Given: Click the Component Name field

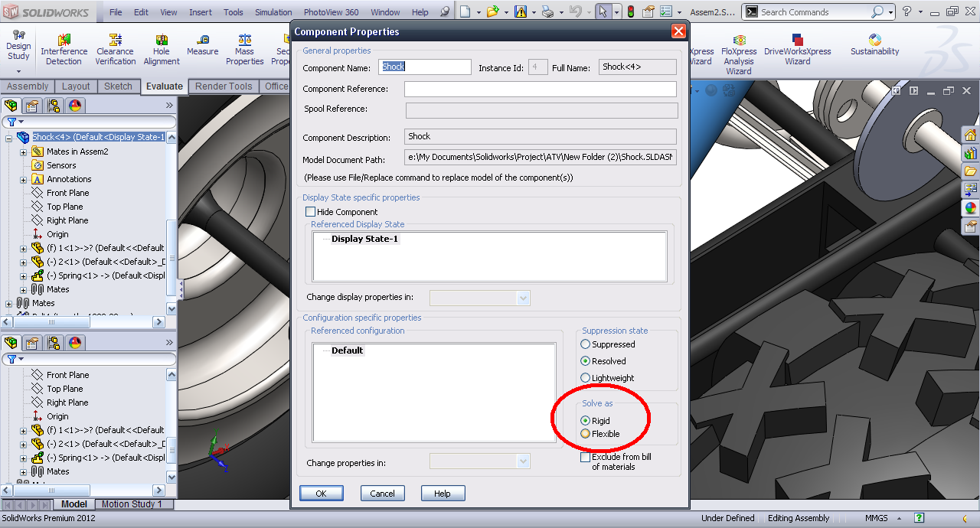Looking at the screenshot, I should (x=425, y=67).
